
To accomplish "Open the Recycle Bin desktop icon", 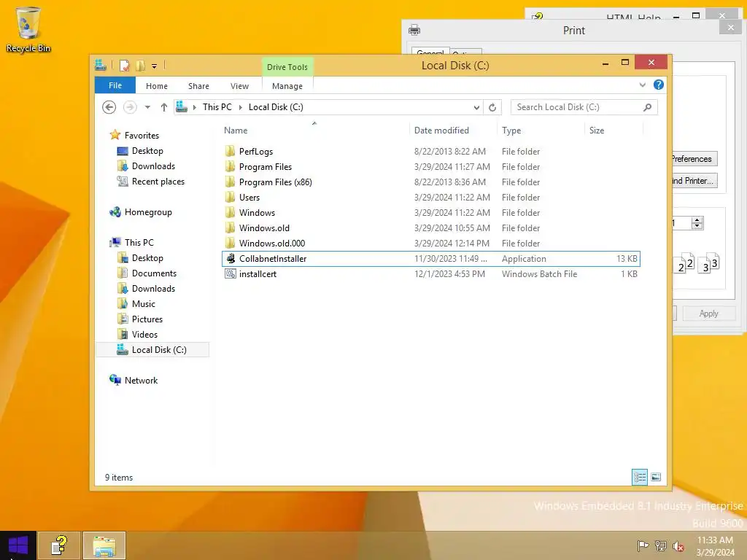I will point(28,29).
